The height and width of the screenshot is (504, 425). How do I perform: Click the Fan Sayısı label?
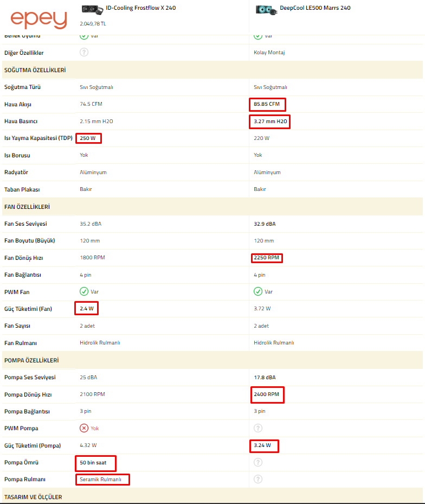click(x=17, y=326)
